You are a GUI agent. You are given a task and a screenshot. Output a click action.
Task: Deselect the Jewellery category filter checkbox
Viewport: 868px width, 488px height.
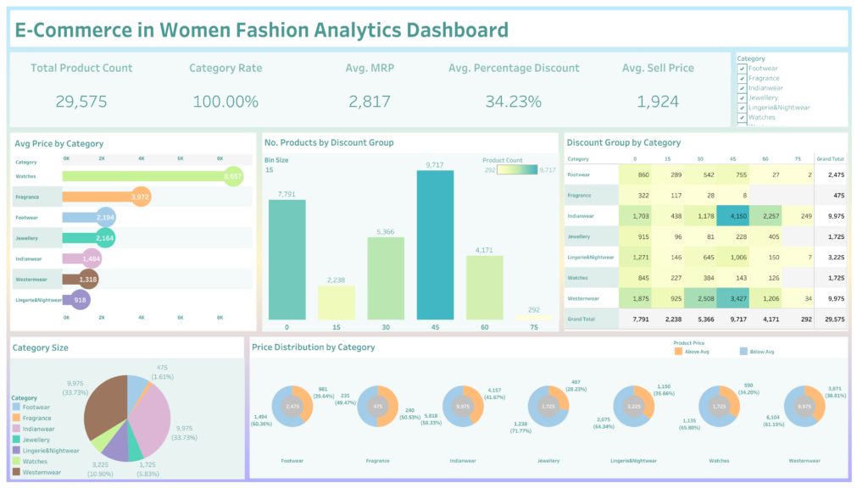point(743,97)
